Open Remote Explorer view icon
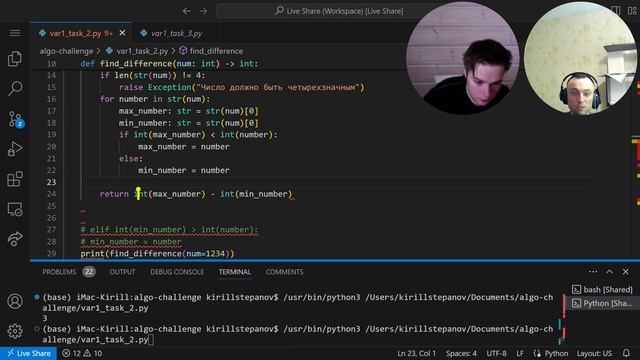The height and width of the screenshot is (360, 640). (x=15, y=209)
